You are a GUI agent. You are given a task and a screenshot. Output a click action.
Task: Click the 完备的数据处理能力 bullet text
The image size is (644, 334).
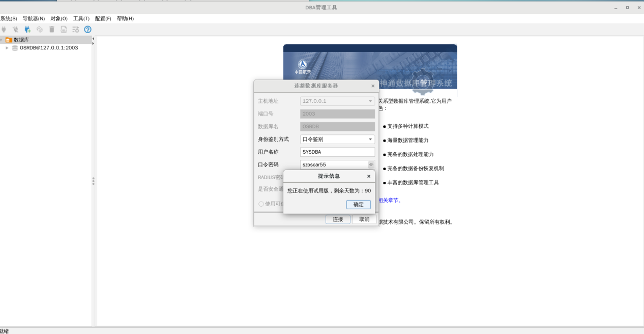point(411,154)
